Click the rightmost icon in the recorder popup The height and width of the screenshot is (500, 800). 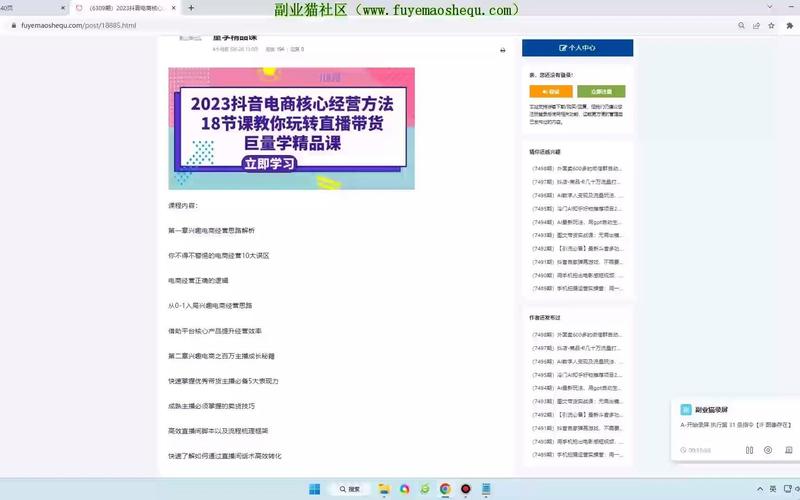click(x=789, y=450)
